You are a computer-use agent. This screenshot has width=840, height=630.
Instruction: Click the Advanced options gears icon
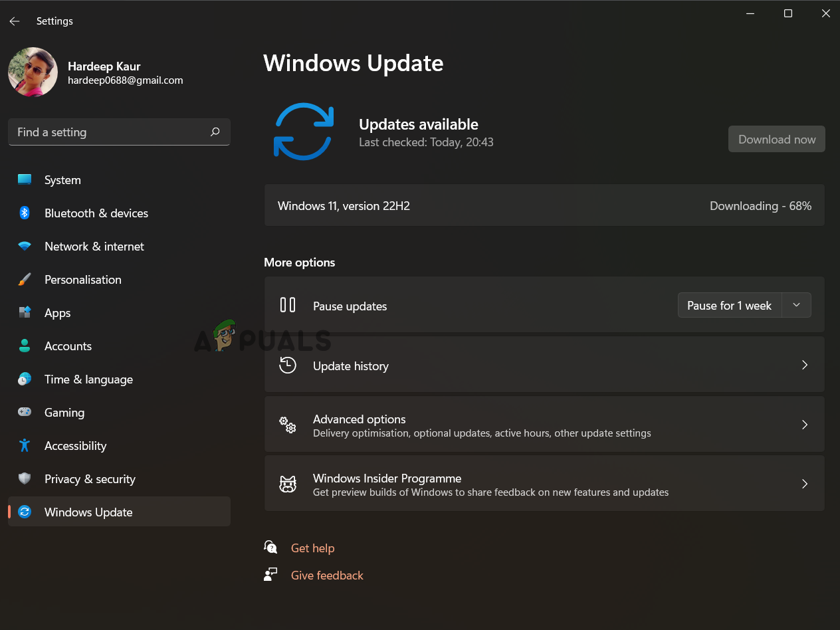tap(288, 425)
